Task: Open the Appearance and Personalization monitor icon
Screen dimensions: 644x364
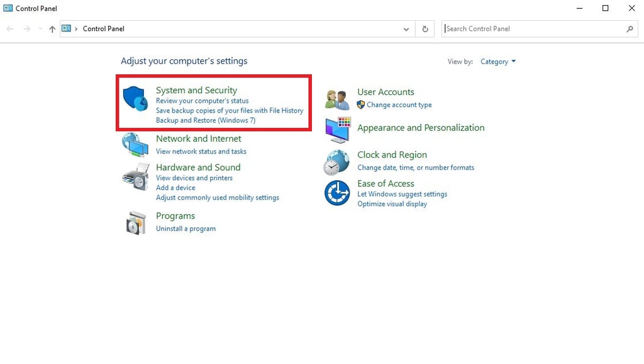Action: pyautogui.click(x=338, y=130)
